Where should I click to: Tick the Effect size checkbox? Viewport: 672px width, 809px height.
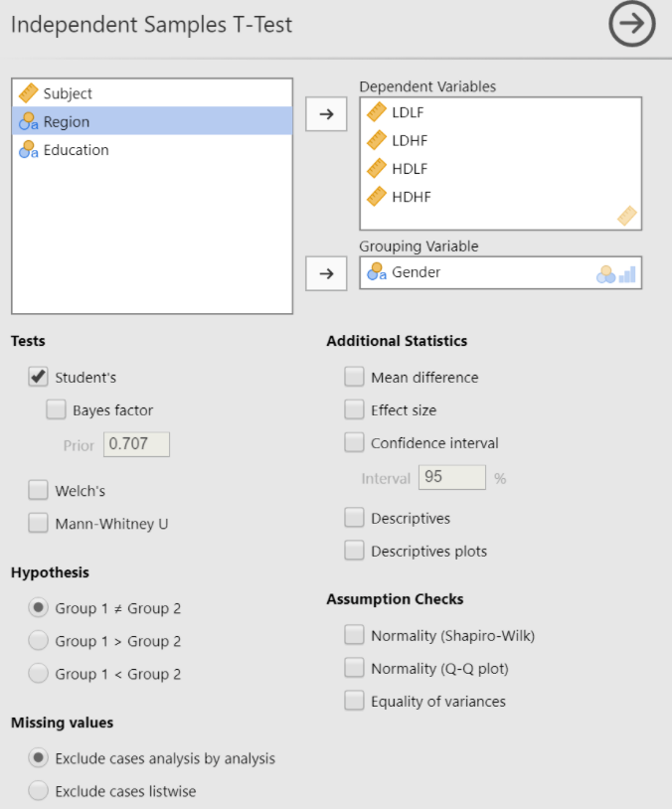tap(354, 409)
